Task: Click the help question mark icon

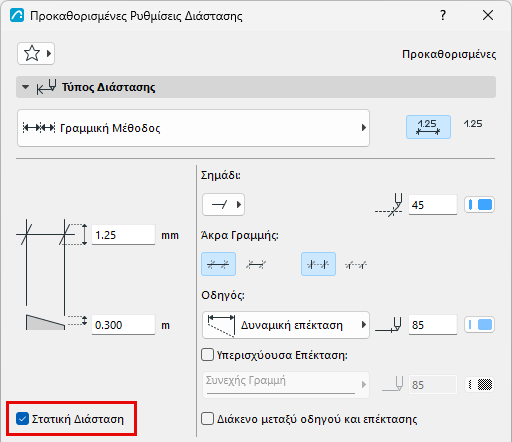Action: [443, 15]
